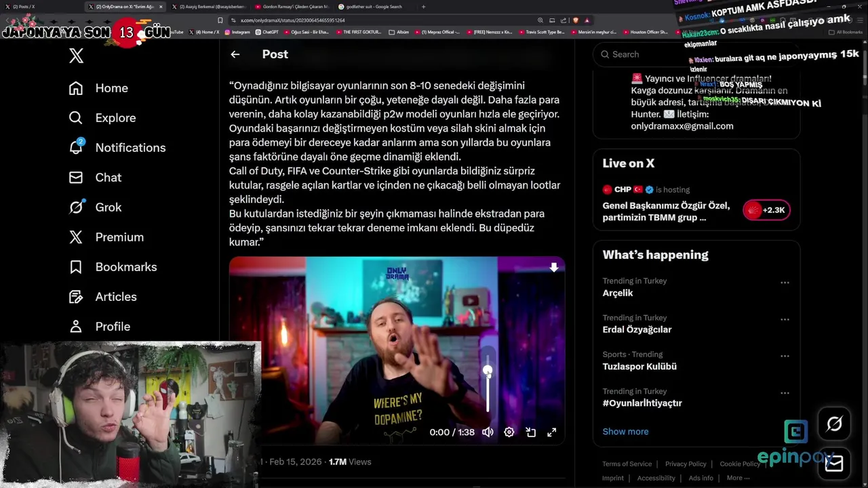The width and height of the screenshot is (868, 488).
Task: Open ChatGPT bookmark
Action: pos(267,32)
